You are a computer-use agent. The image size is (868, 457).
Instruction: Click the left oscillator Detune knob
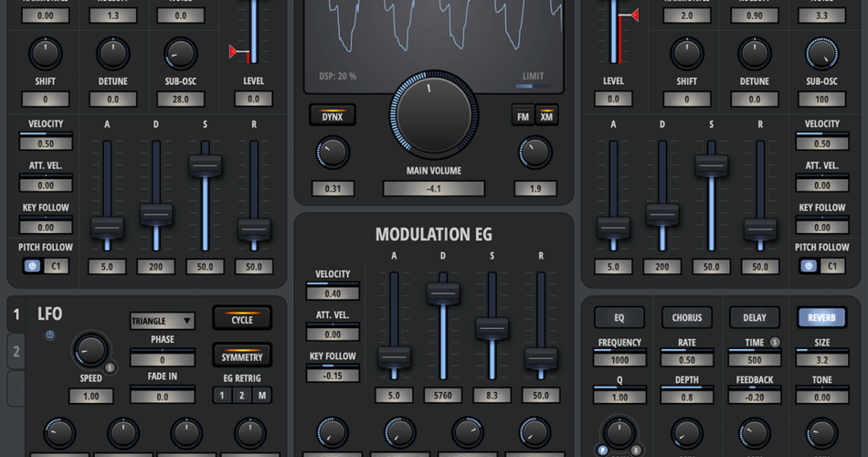113,54
